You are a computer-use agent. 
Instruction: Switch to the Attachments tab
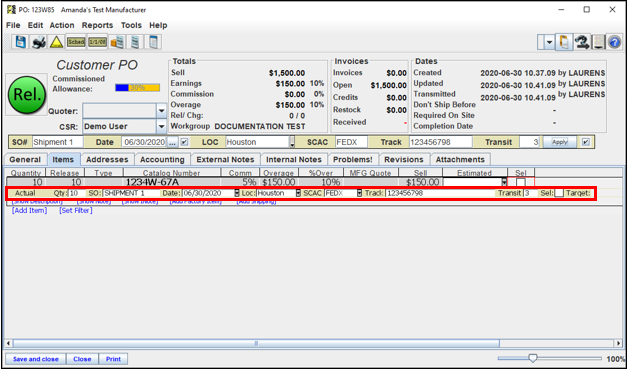(x=460, y=159)
